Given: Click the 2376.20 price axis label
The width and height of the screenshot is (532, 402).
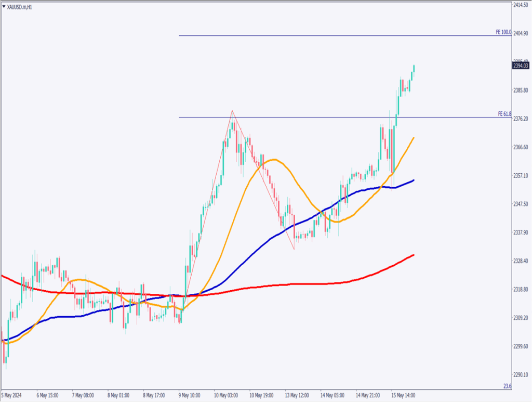Looking at the screenshot, I should pyautogui.click(x=521, y=119).
